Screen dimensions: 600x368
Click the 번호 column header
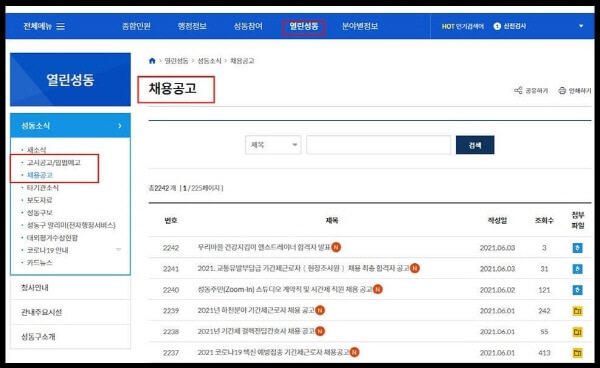point(171,220)
